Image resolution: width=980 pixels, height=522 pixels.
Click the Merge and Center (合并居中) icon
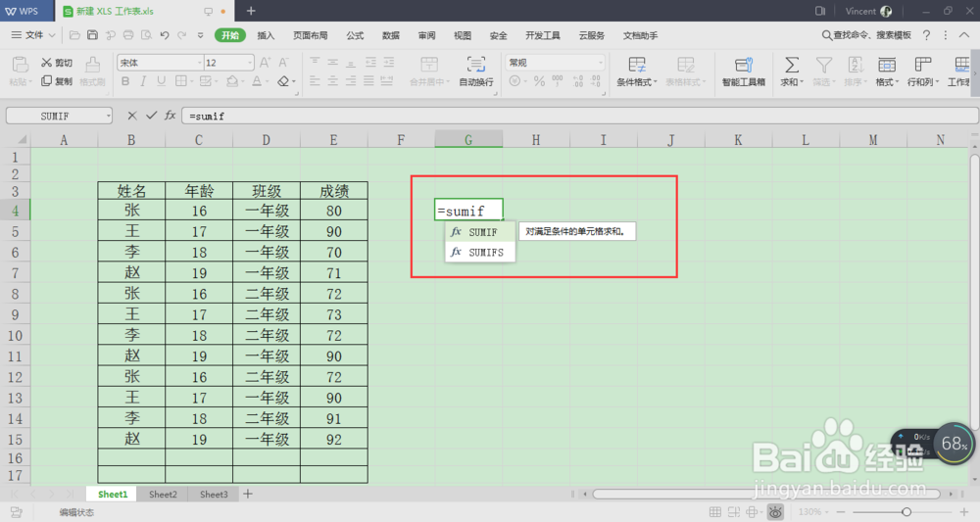click(429, 64)
